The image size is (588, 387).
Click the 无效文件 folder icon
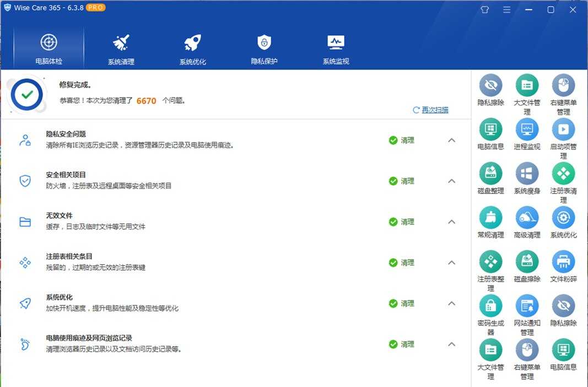coord(25,222)
